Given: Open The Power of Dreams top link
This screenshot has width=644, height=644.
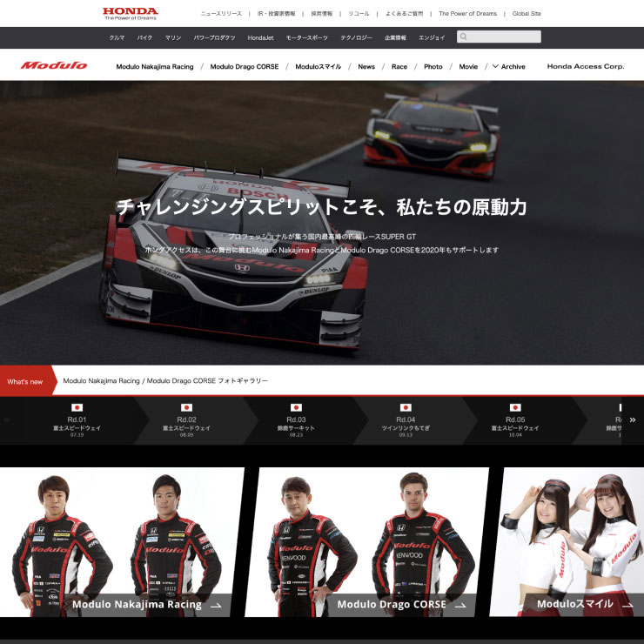Looking at the screenshot, I should click(468, 14).
